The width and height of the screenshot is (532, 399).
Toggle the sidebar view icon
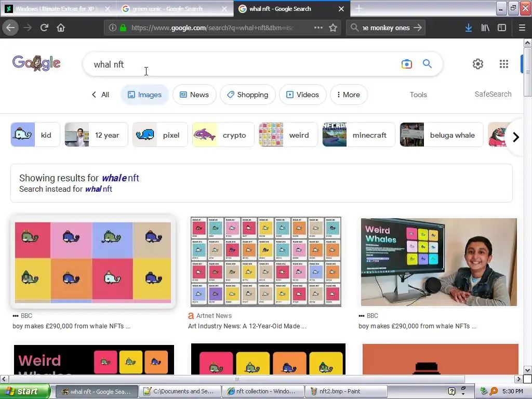502,28
